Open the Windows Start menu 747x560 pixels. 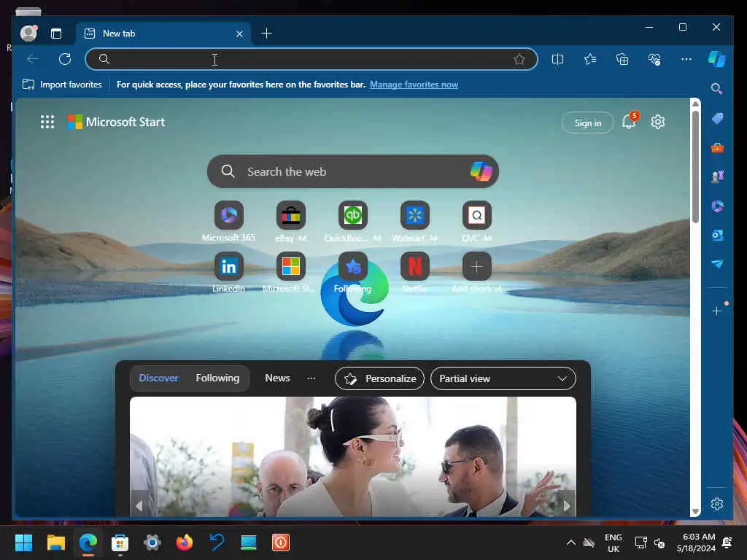(23, 542)
